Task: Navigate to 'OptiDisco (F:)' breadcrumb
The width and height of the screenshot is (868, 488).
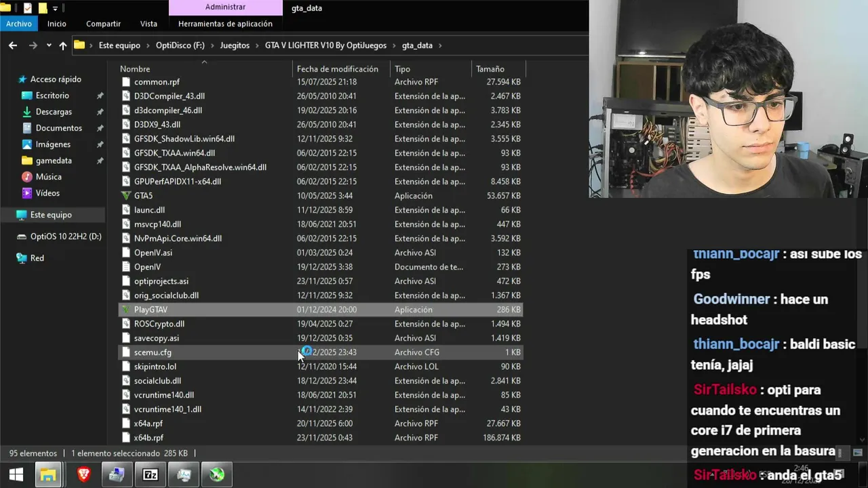Action: click(x=180, y=45)
